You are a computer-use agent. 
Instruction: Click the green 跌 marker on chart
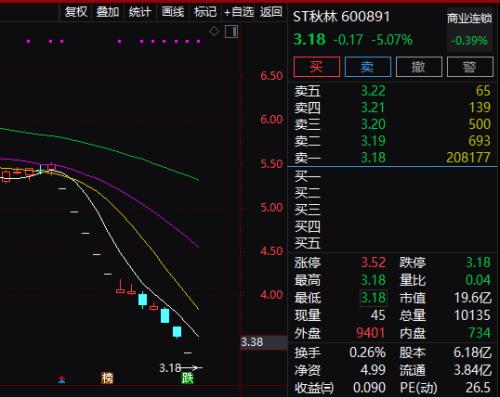(x=187, y=378)
